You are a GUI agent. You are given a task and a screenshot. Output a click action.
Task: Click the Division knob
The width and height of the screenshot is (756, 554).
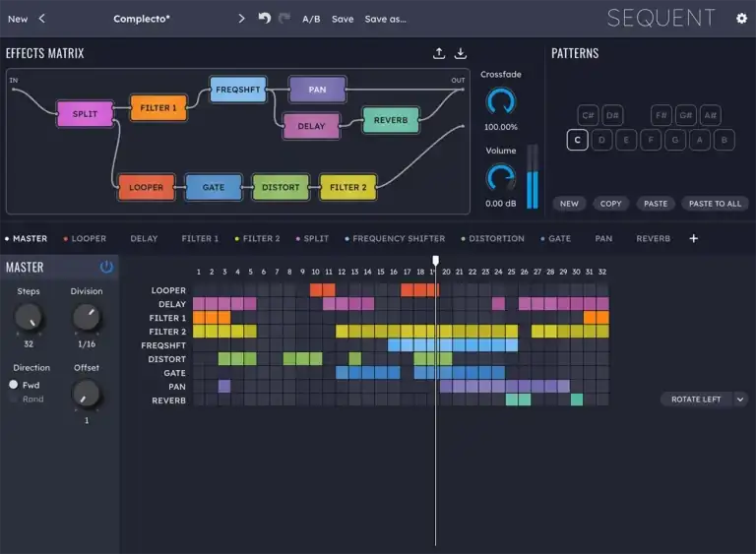coord(87,318)
